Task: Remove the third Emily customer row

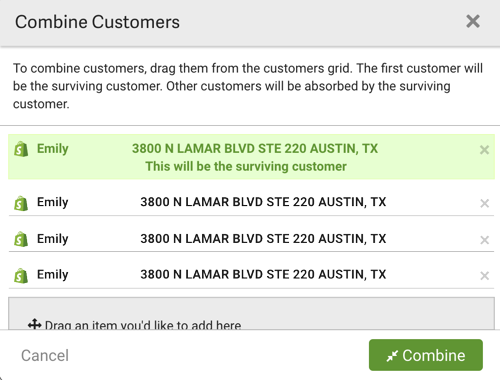Action: pos(484,240)
